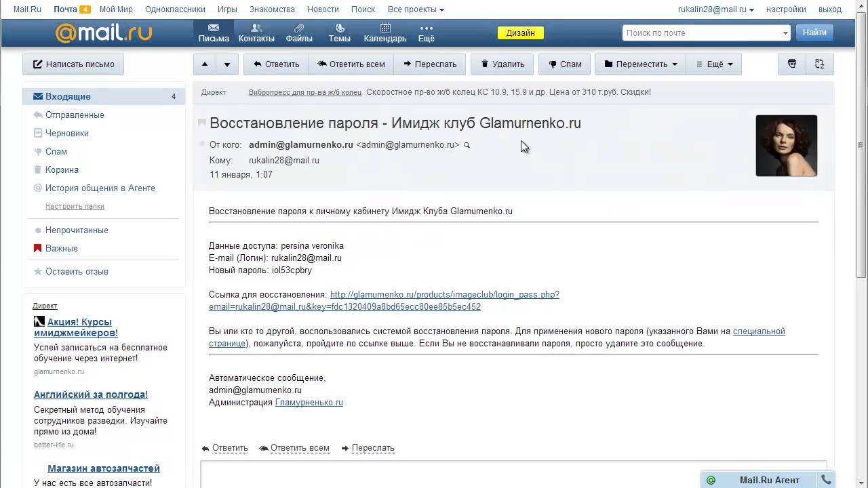Click the Написать письмо button

(73, 64)
